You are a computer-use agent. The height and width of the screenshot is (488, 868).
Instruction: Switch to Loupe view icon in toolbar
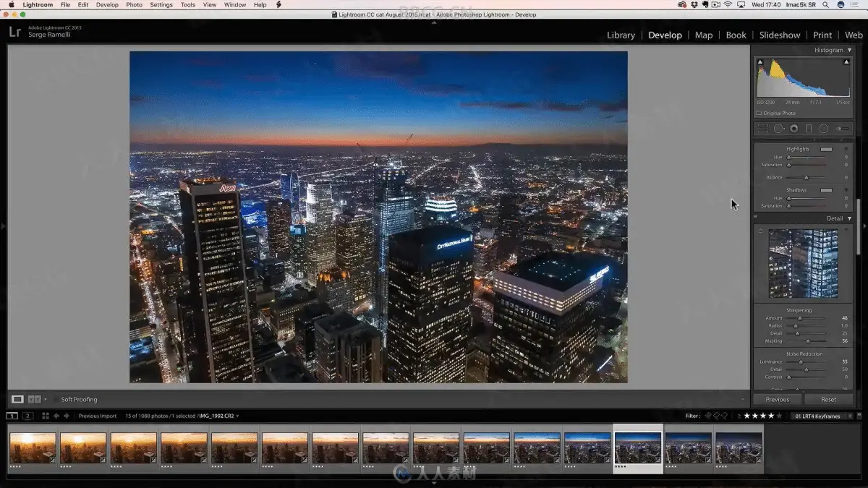tap(17, 399)
